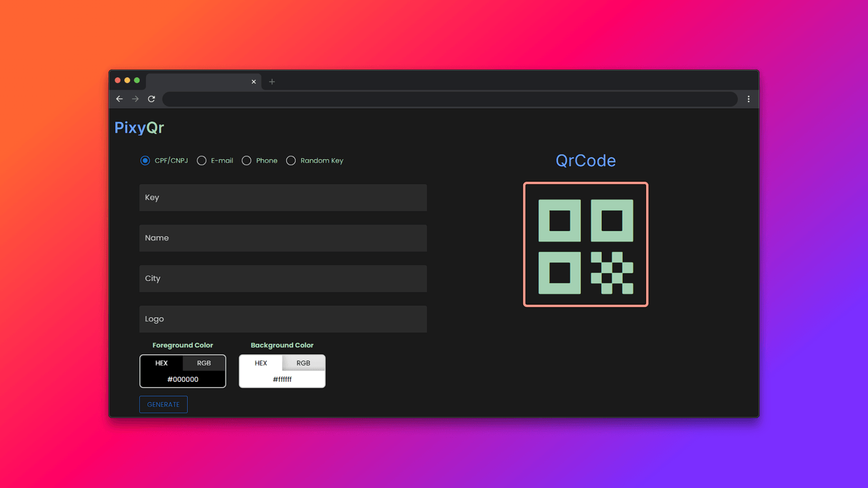Click the browser address bar
Image resolution: width=868 pixels, height=488 pixels.
450,99
